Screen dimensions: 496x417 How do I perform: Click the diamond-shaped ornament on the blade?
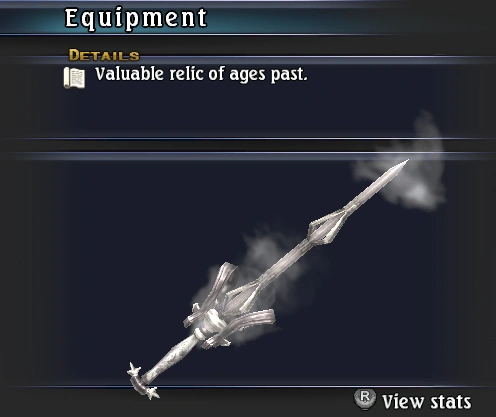coord(328,225)
